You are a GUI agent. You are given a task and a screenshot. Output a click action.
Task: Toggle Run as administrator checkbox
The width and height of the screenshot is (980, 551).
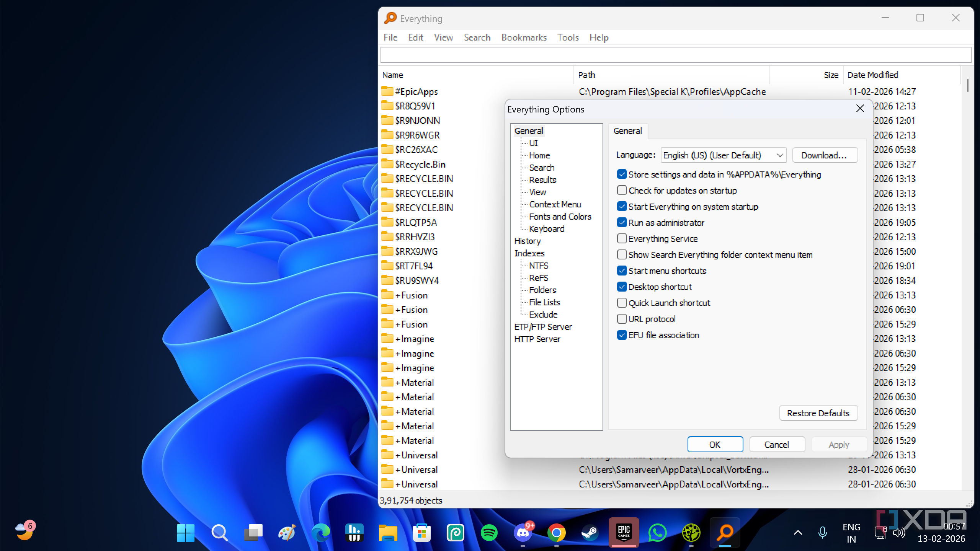point(622,222)
